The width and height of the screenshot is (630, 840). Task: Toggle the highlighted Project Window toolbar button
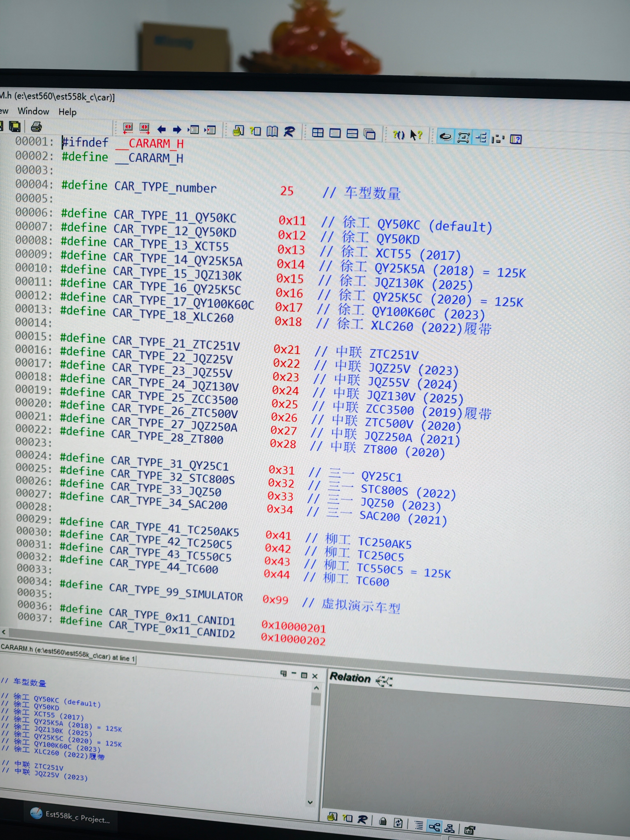tap(446, 136)
